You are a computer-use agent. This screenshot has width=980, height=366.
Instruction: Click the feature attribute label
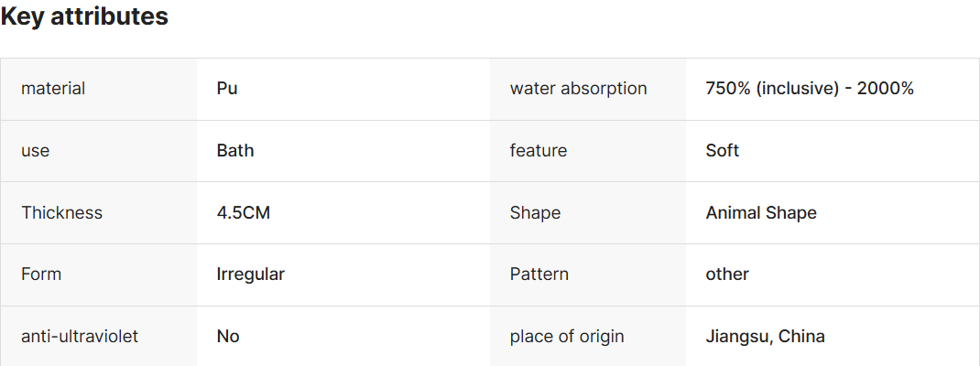pos(539,151)
